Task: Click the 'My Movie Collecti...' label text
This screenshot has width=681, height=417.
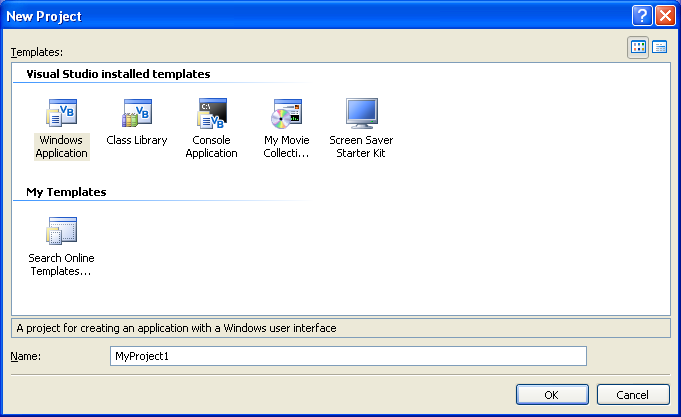Action: pyautogui.click(x=287, y=147)
